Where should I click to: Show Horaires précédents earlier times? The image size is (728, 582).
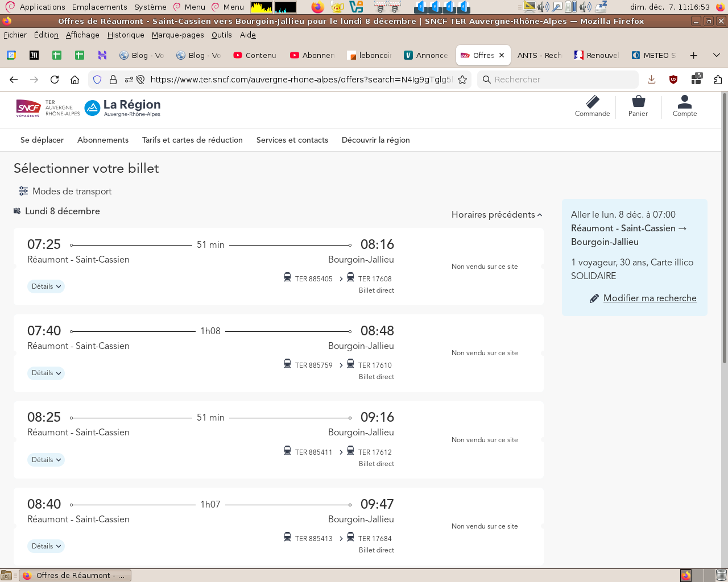tap(497, 214)
